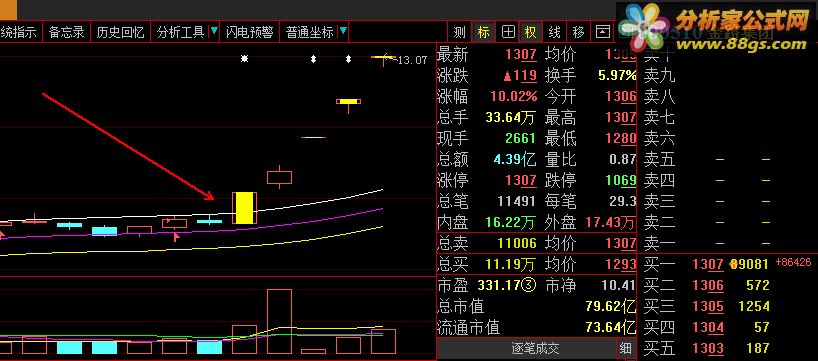818x361 pixels.
Task: Click the star marker above the chart
Action: click(244, 59)
